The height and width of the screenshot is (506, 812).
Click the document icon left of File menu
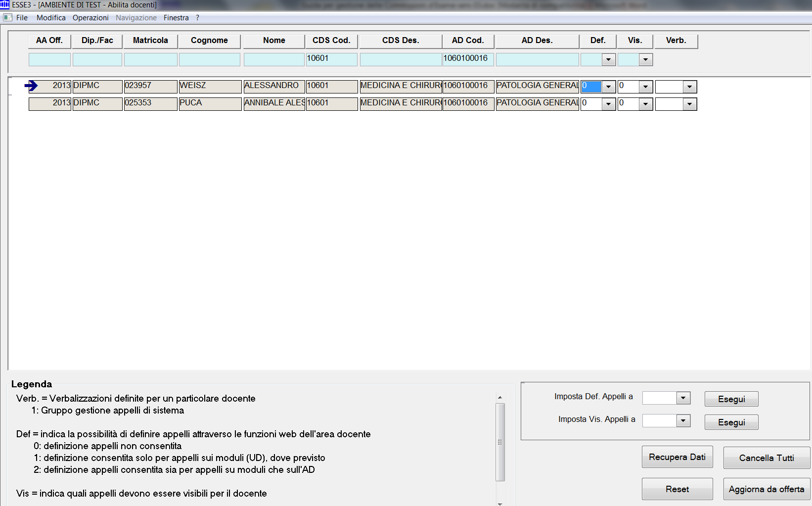point(7,17)
